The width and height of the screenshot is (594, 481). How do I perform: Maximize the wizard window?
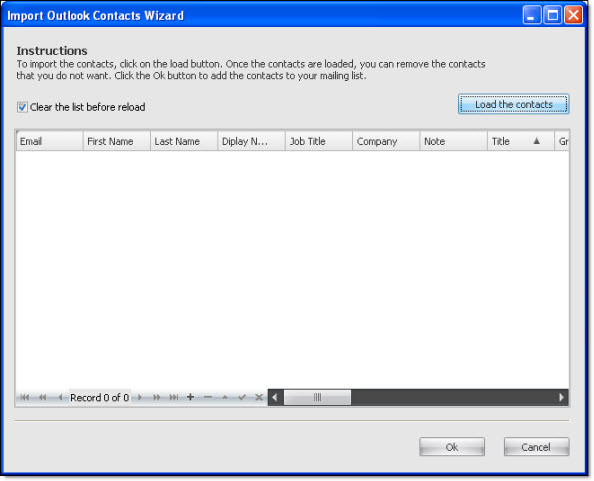pos(553,15)
